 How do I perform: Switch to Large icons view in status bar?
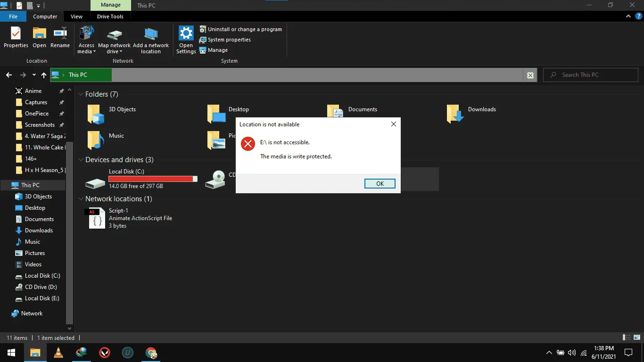pos(636,337)
